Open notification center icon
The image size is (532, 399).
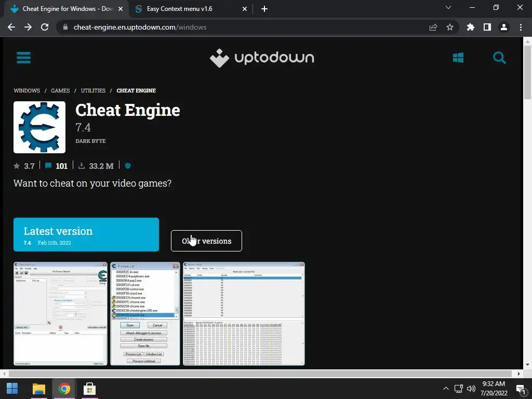pos(521,389)
